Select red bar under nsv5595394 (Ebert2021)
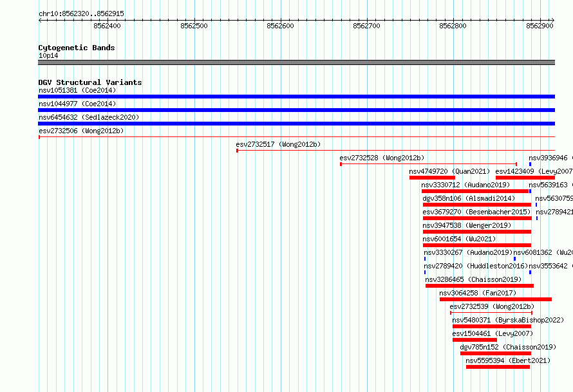 (x=498, y=367)
